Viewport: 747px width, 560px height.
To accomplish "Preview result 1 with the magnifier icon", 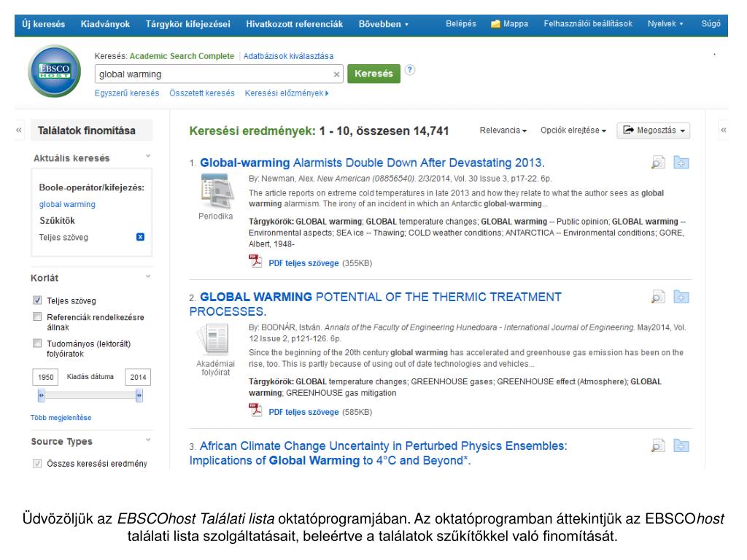I will (658, 163).
